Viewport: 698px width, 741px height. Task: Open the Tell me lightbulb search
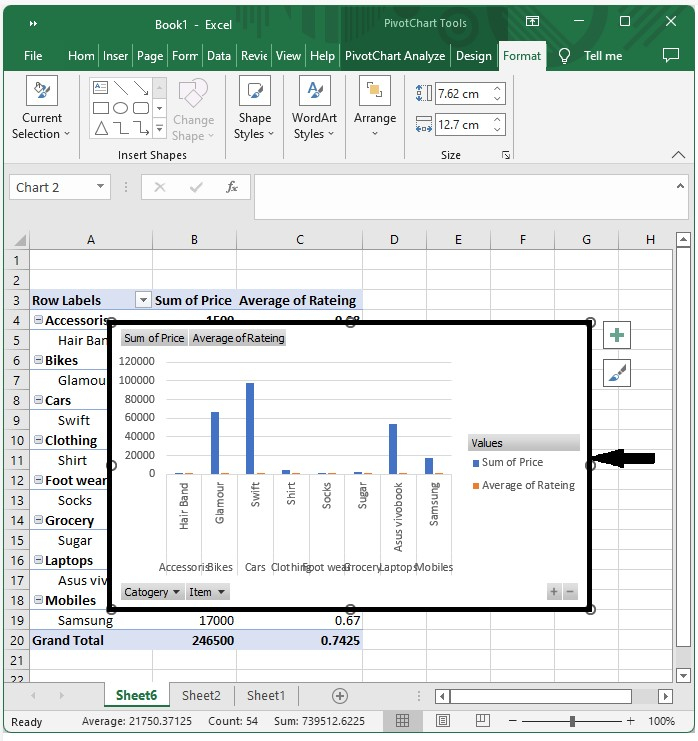[x=564, y=56]
